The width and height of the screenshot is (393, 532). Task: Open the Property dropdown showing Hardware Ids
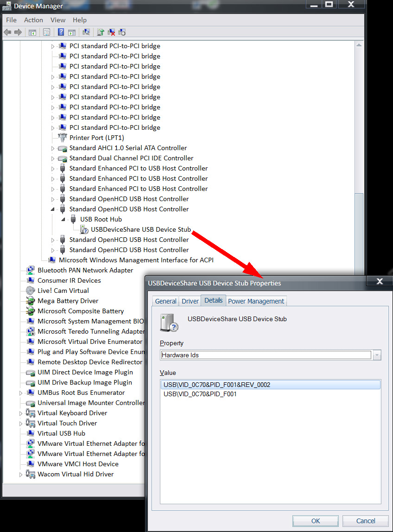coord(271,355)
